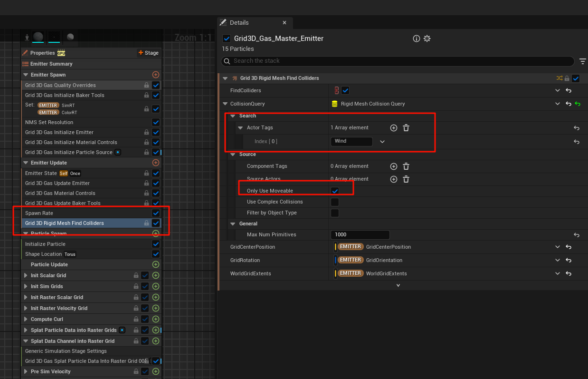Open emitter settings gear icon
Screen dimensions: 588x379
coord(427,39)
